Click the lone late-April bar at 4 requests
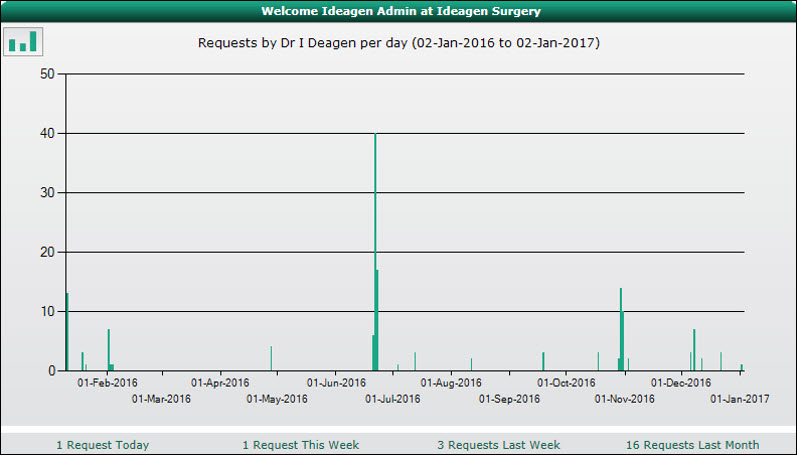Viewport: 797px width, 455px height. [x=271, y=359]
